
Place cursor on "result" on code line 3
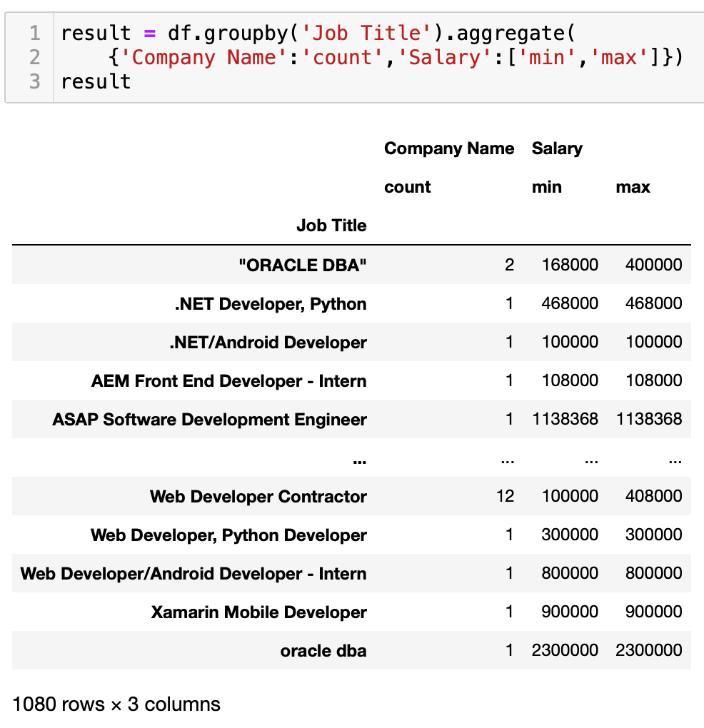pyautogui.click(x=96, y=81)
